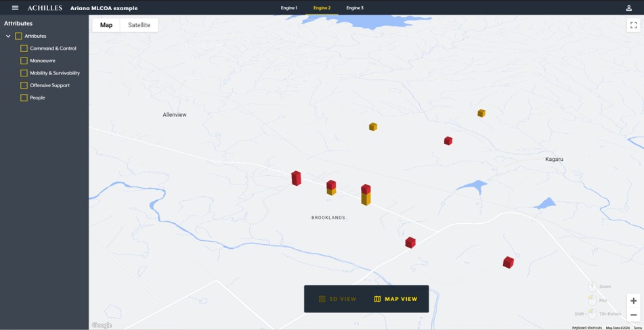This screenshot has width=644, height=330.
Task: Toggle the People attribute checkbox
Action: [x=24, y=98]
